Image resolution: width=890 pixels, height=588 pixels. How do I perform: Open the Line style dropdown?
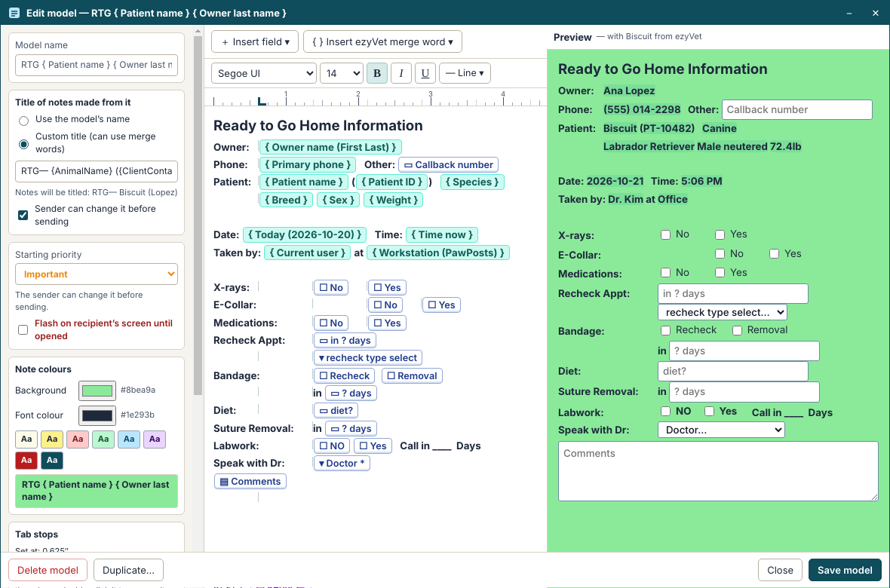(465, 73)
